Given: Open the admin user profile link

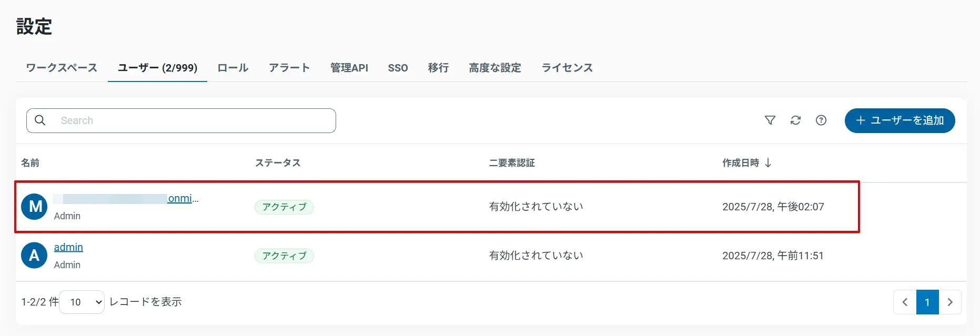Looking at the screenshot, I should point(68,247).
